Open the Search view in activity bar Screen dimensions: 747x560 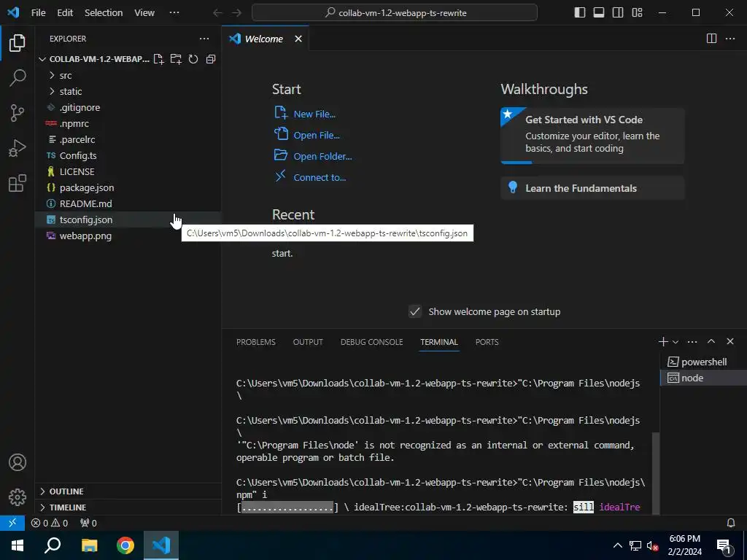click(18, 77)
